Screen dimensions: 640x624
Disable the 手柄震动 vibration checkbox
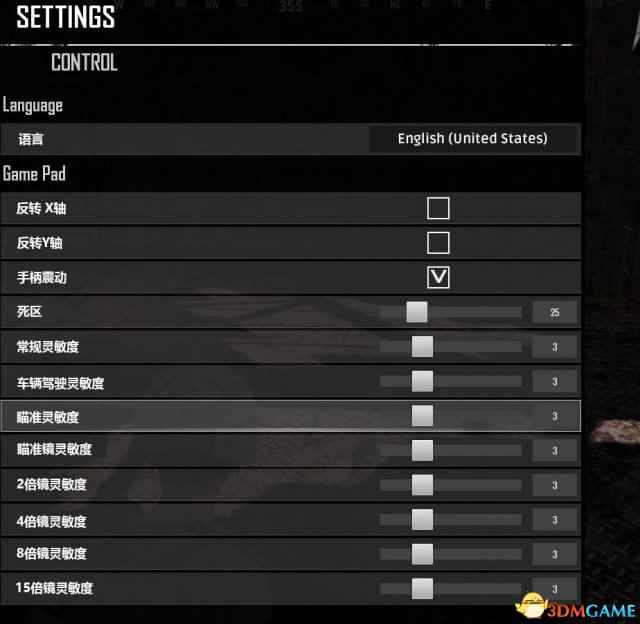[438, 278]
